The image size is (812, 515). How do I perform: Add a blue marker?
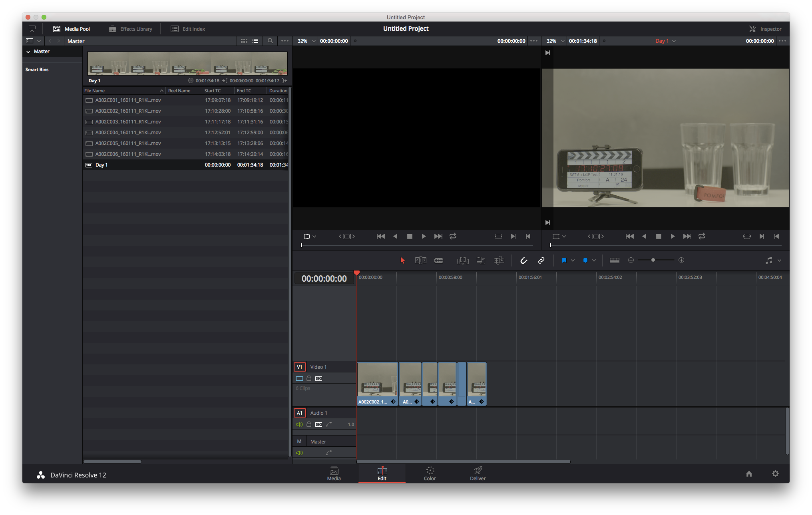tap(585, 260)
